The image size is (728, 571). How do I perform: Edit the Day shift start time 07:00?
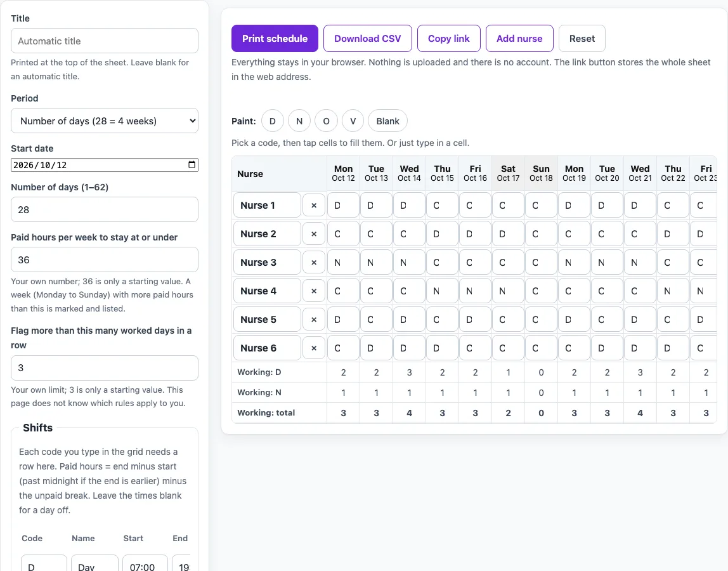click(145, 565)
